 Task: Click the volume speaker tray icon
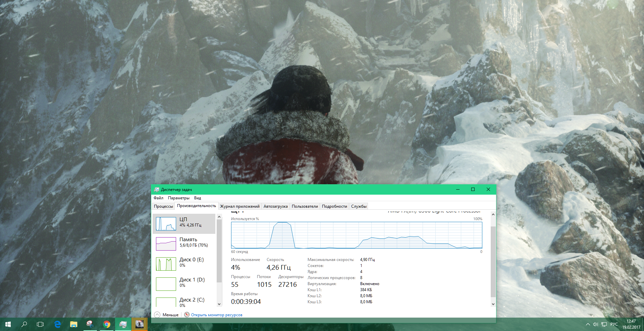(596, 324)
